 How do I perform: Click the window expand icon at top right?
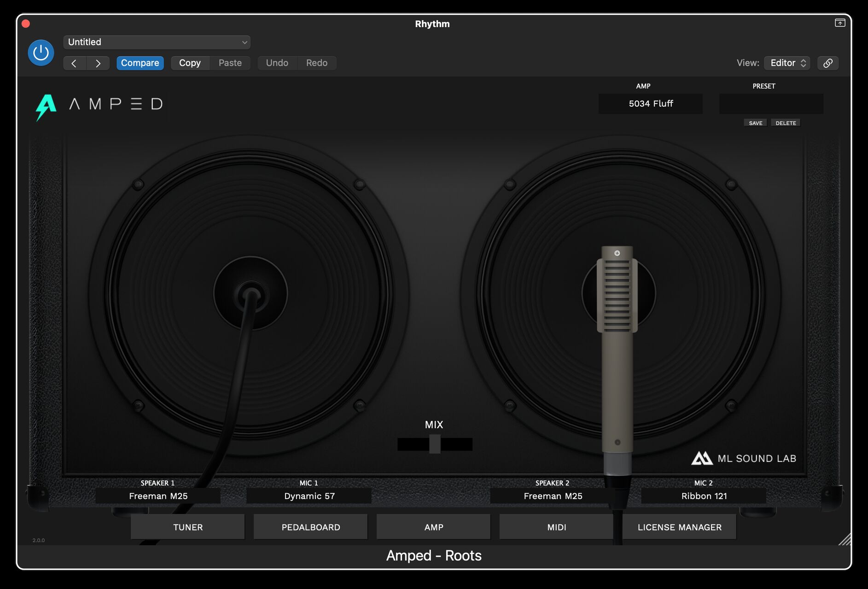pos(840,23)
